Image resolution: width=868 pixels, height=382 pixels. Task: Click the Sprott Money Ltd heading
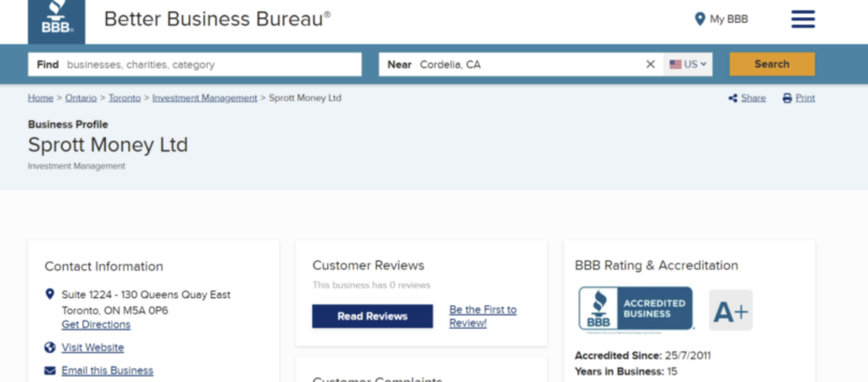click(108, 145)
